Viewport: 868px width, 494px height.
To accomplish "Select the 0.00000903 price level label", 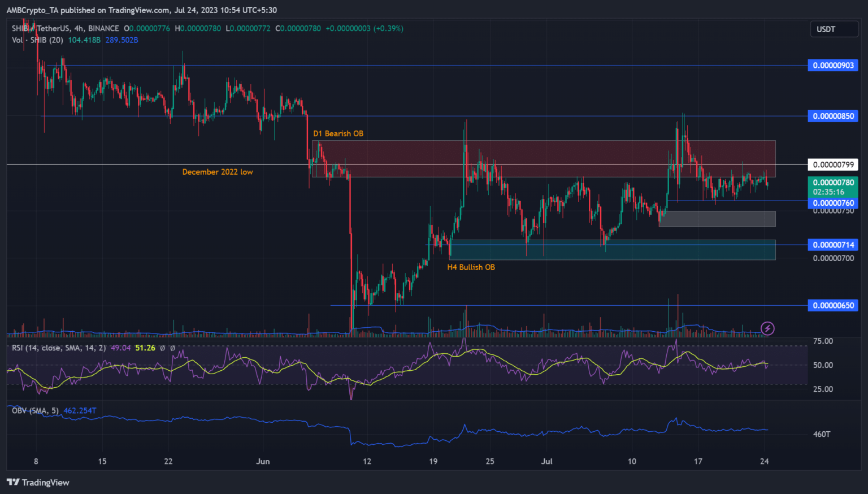I will pyautogui.click(x=833, y=66).
